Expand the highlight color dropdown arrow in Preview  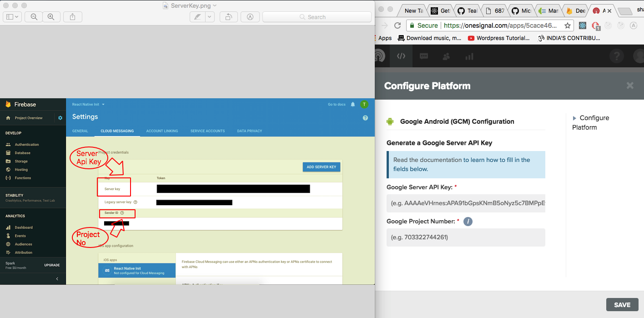pyautogui.click(x=210, y=17)
